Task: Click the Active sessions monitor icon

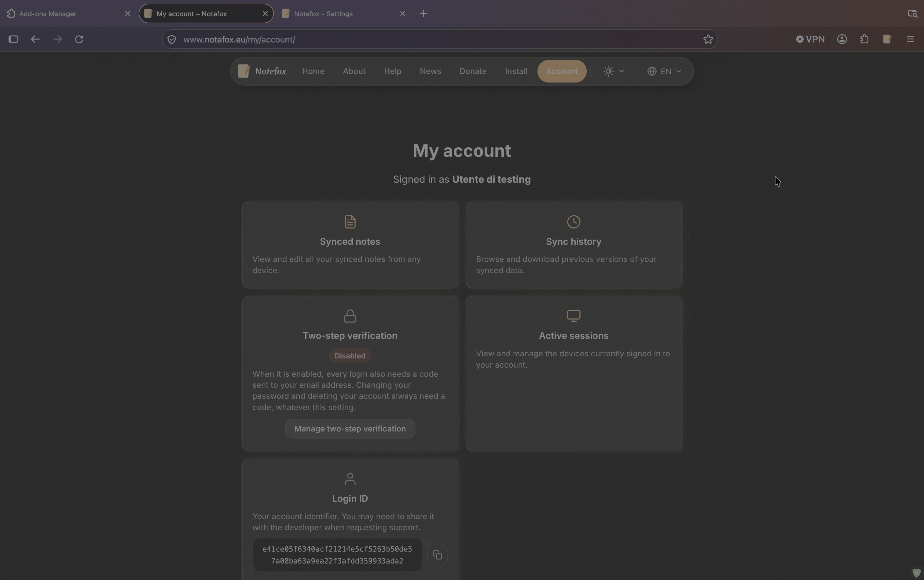Action: pyautogui.click(x=574, y=316)
